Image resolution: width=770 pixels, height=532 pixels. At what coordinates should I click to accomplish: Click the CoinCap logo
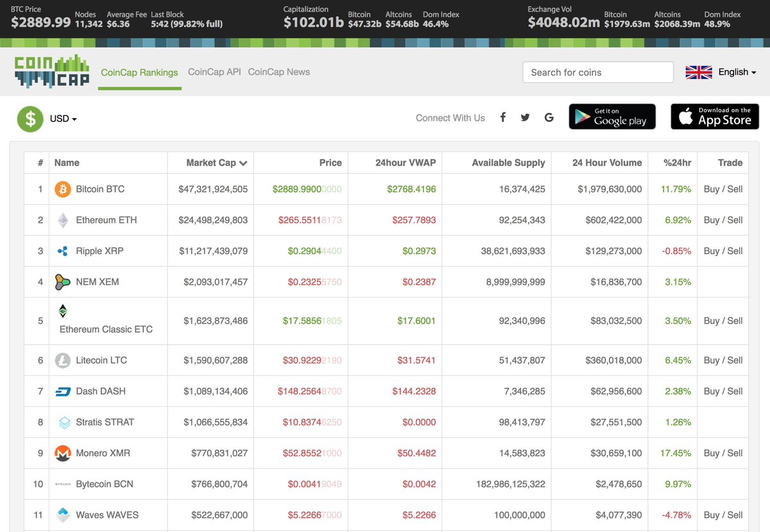click(52, 71)
